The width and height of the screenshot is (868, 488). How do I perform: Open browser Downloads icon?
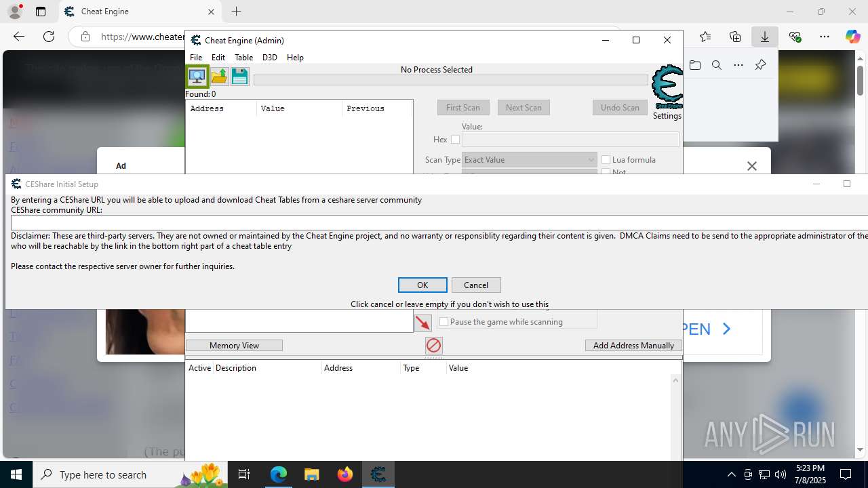(765, 37)
